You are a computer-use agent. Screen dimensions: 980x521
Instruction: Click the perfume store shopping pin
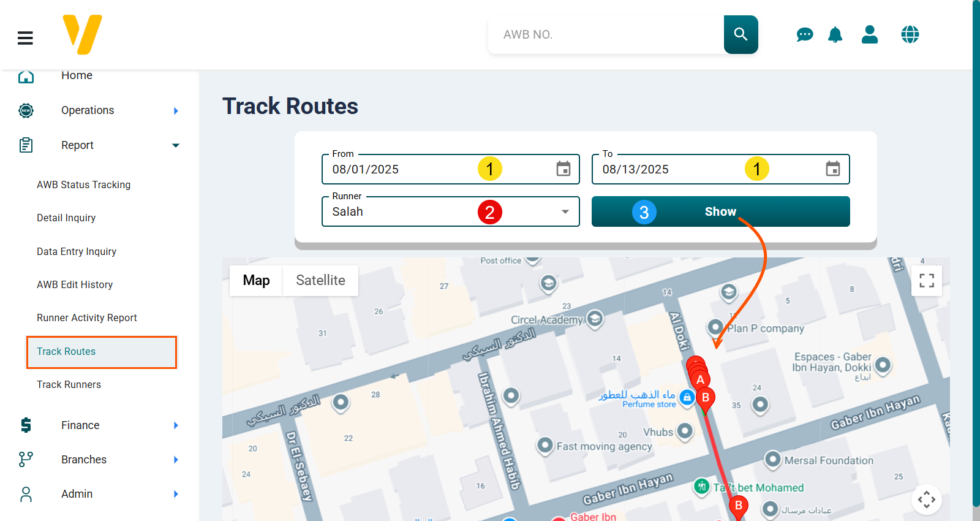(x=687, y=397)
